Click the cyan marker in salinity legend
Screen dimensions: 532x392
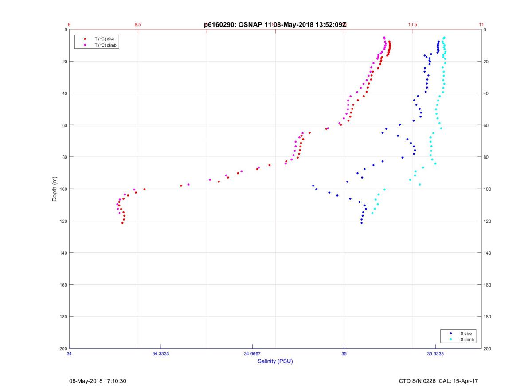pyautogui.click(x=450, y=340)
